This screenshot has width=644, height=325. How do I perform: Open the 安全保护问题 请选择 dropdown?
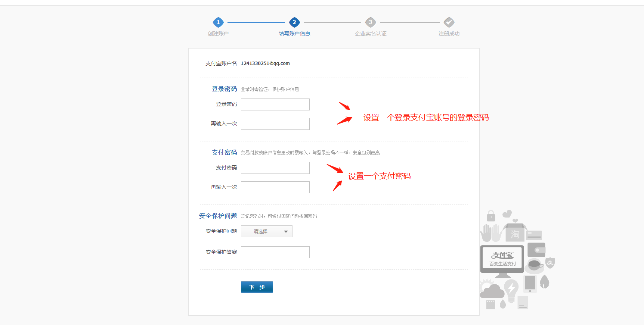pyautogui.click(x=267, y=231)
